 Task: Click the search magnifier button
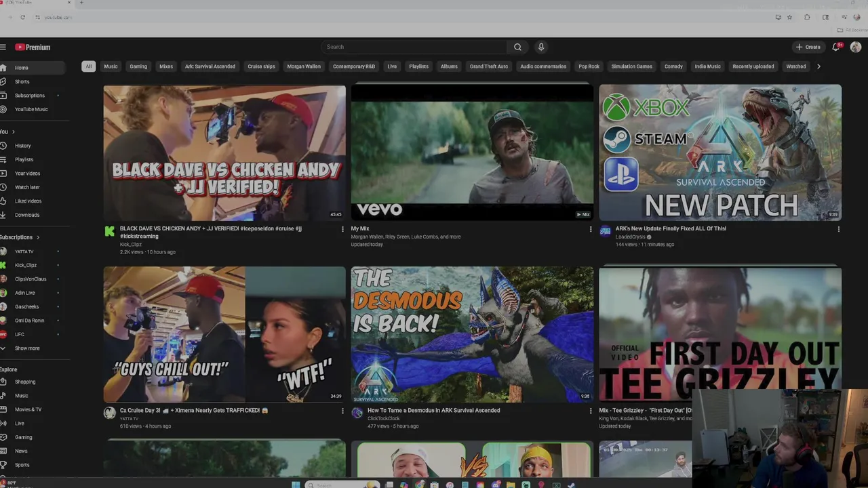517,47
